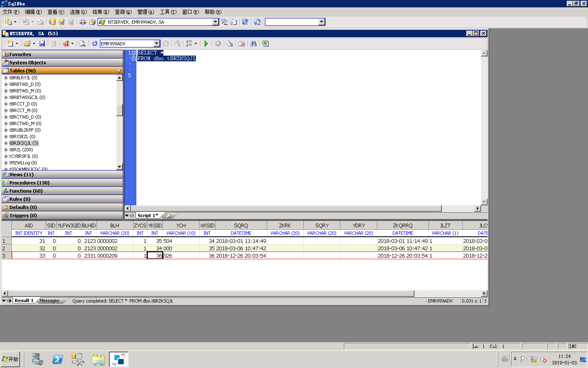
Task: Click the blue arrows icon after wrench tools
Action: point(245,22)
